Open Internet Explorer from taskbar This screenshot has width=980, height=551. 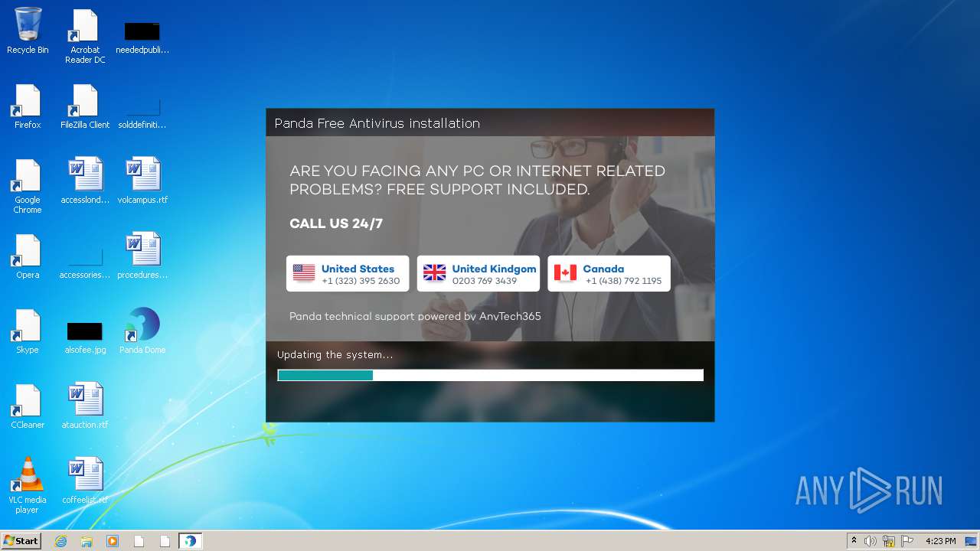tap(60, 541)
